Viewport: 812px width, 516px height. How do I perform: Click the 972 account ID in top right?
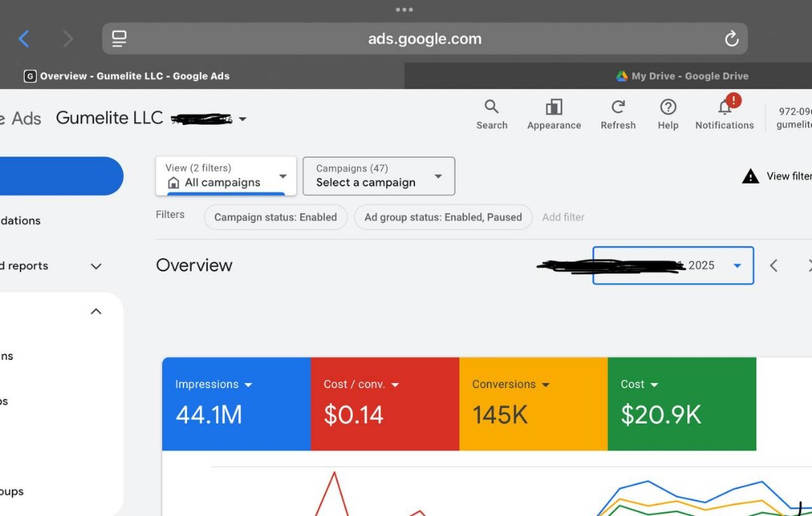pos(795,111)
